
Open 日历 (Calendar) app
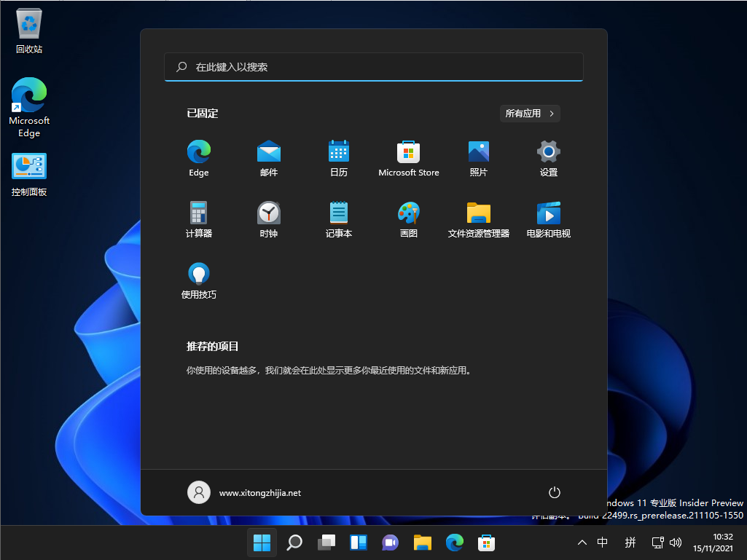[x=339, y=158]
